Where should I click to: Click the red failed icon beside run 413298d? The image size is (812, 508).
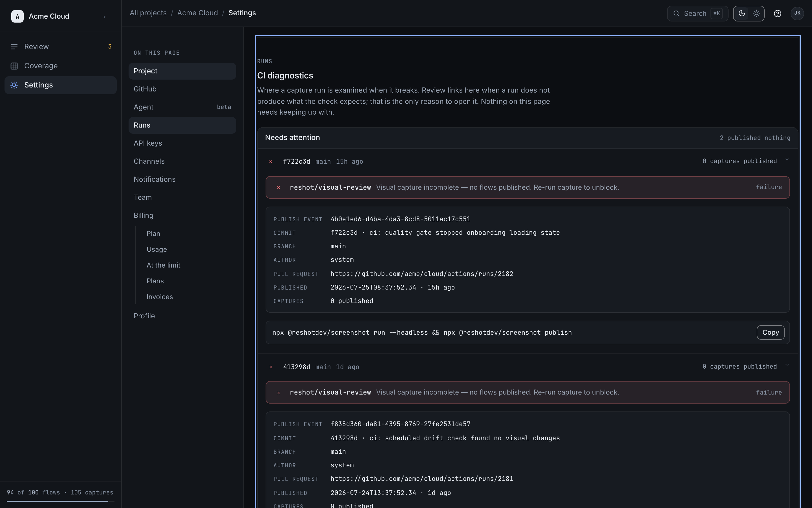pos(271,367)
